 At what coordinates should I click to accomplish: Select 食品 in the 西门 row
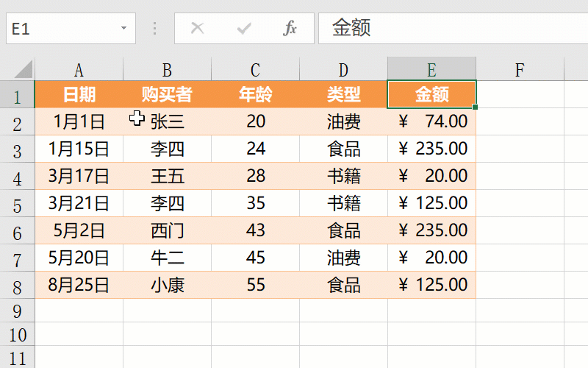[x=343, y=230]
